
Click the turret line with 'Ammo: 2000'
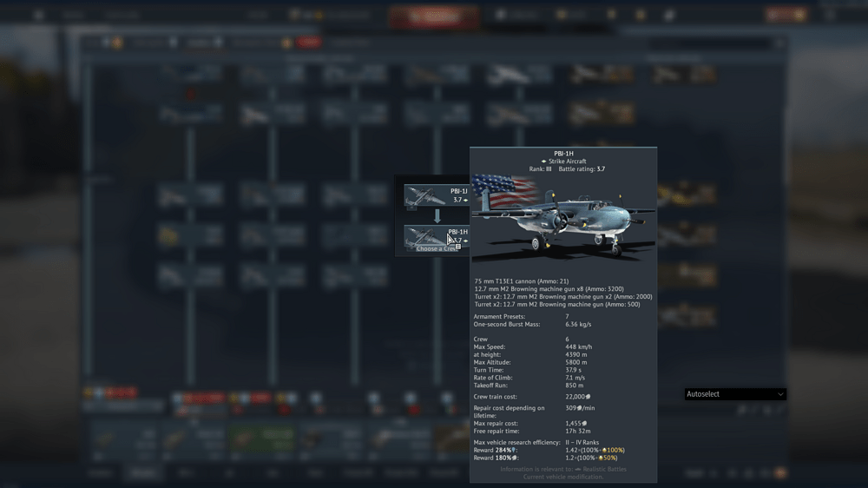tap(563, 297)
